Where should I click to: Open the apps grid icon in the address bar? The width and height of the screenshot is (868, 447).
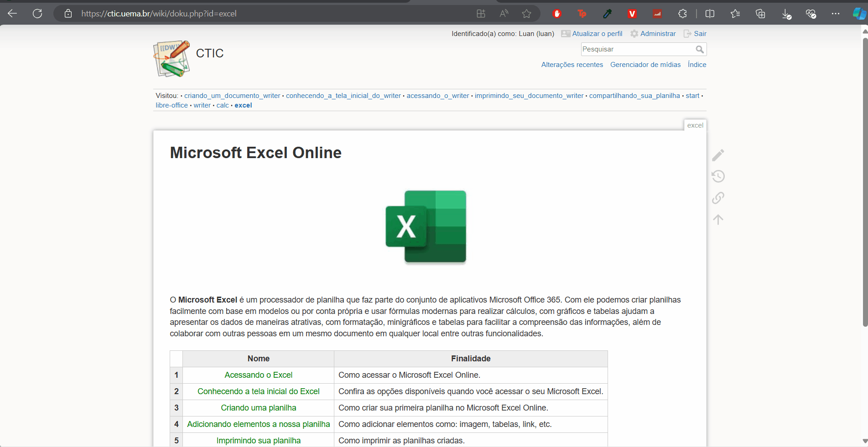[x=481, y=14]
